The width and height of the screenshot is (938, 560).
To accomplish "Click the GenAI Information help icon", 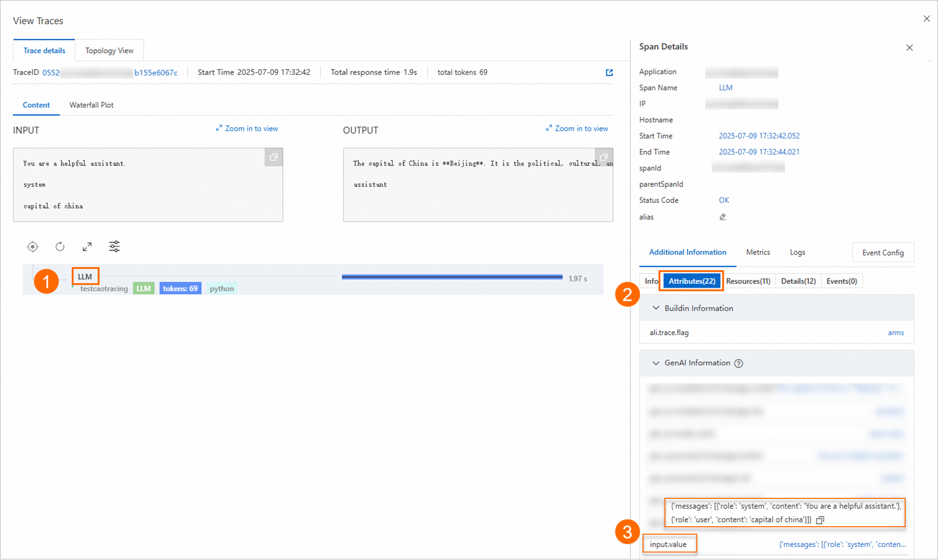I will [739, 364].
